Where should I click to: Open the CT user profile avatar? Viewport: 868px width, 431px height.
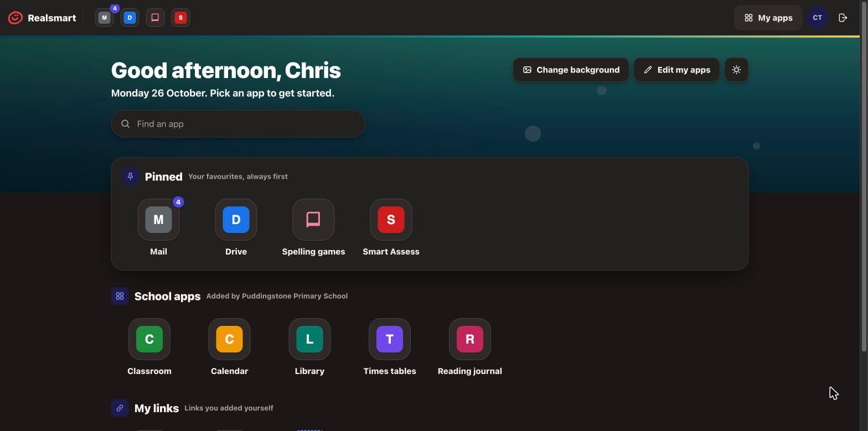tap(818, 18)
